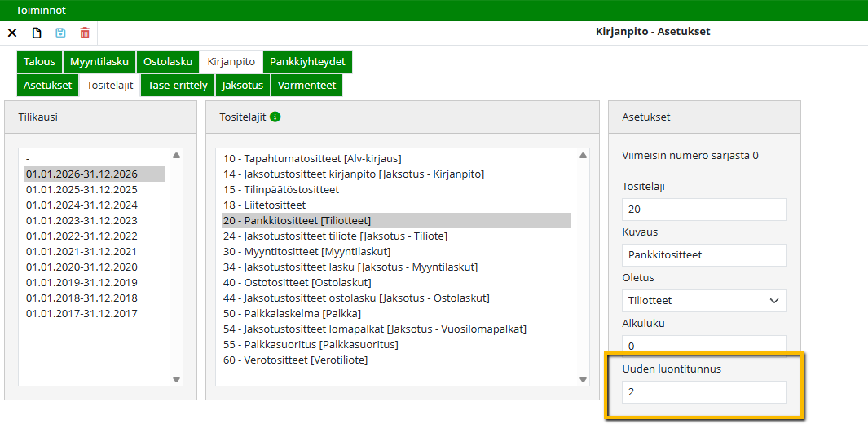Click the Alkuluku number field
The image size is (868, 446).
tap(704, 346)
